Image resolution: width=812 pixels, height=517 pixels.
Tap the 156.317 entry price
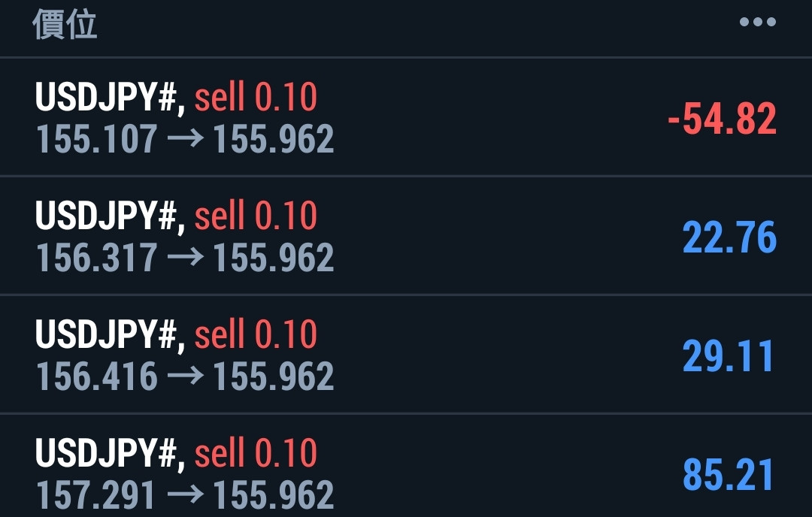tap(97, 258)
